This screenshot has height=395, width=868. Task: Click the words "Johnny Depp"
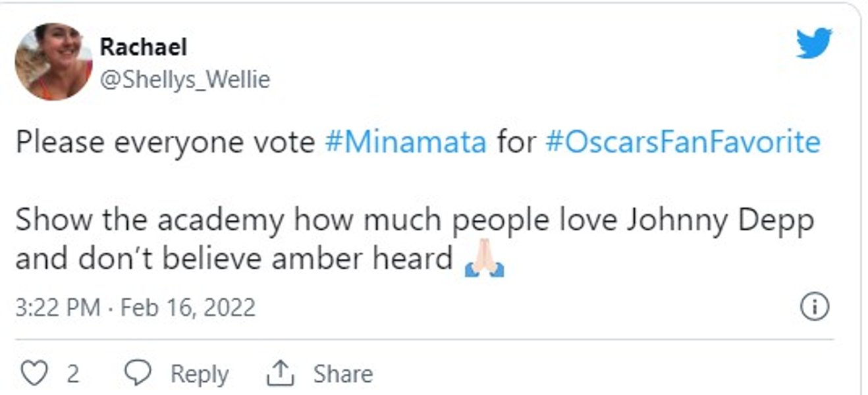point(719,220)
